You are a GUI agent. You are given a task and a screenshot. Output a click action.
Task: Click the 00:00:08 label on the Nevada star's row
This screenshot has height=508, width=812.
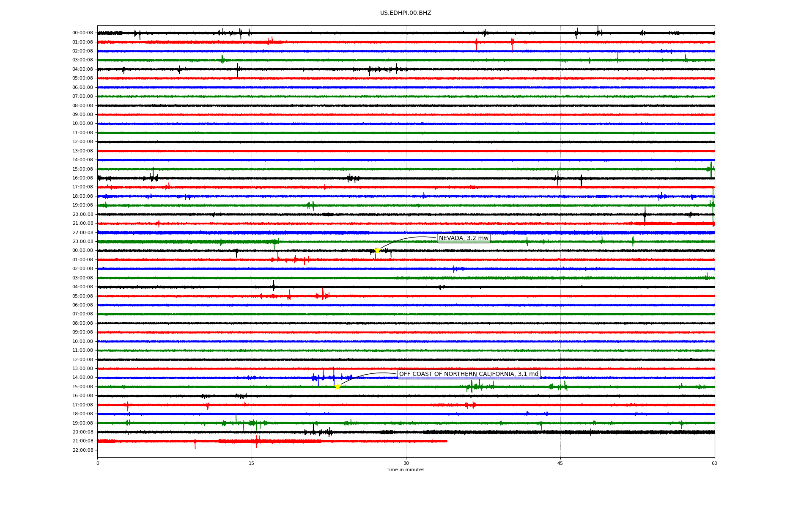[x=82, y=251]
